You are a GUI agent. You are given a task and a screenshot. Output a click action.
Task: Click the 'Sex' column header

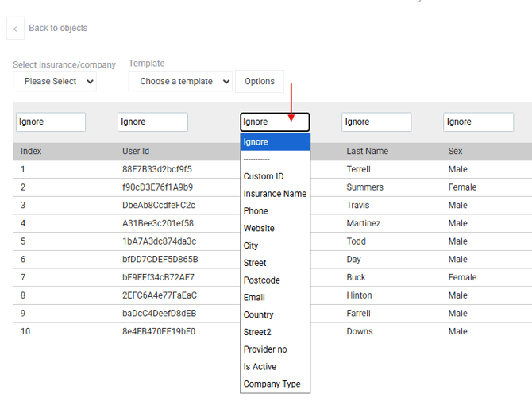tap(455, 152)
